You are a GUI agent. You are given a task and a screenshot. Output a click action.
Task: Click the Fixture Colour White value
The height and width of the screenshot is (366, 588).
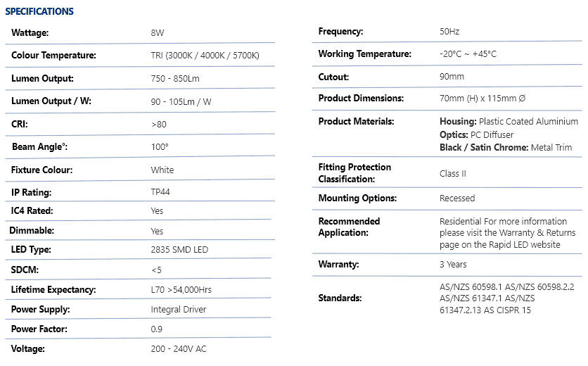(162, 170)
